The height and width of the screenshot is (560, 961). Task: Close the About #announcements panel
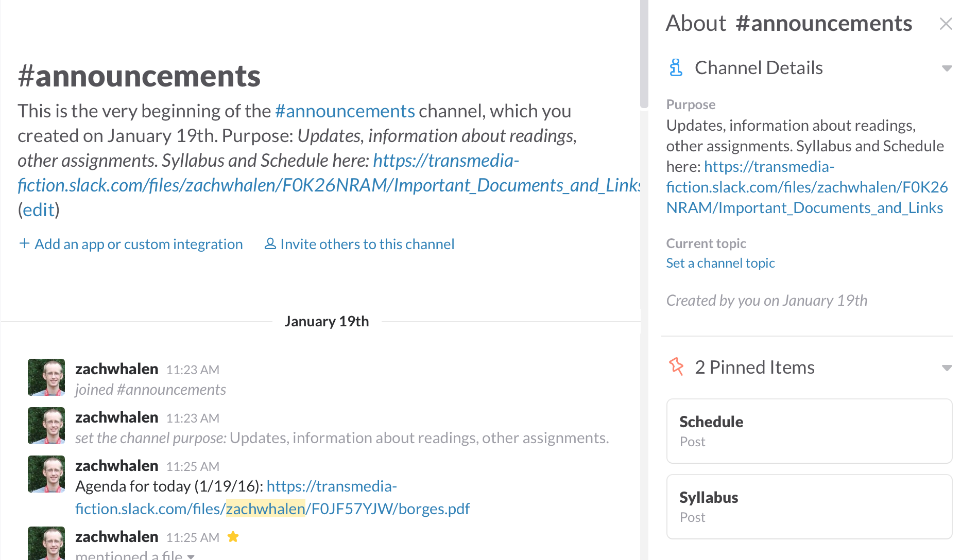click(x=946, y=24)
